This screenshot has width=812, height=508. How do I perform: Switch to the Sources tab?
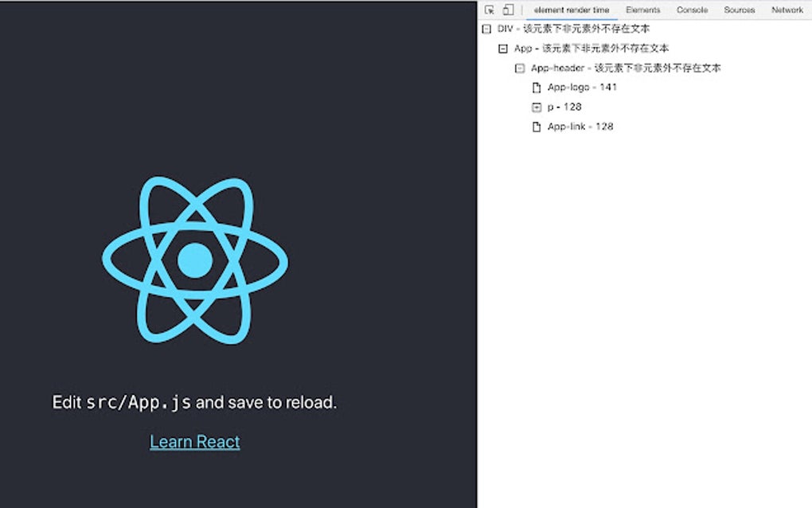tap(738, 10)
